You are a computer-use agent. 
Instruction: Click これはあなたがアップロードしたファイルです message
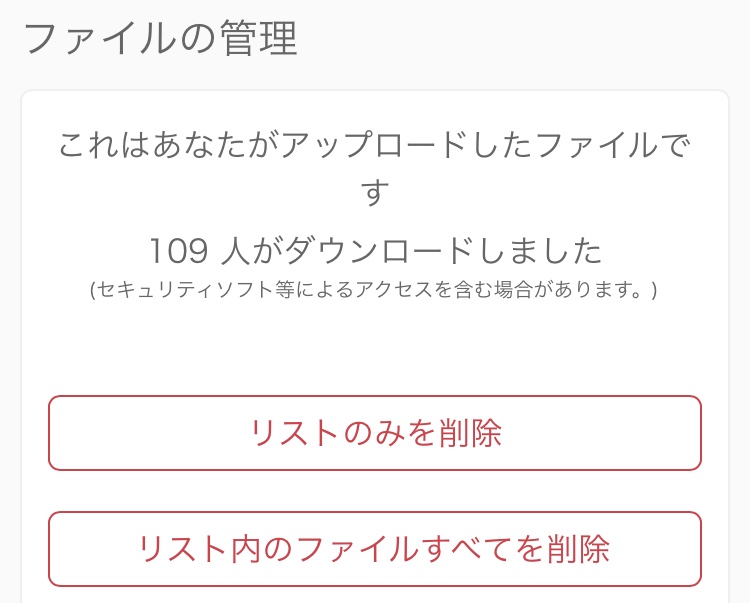[x=375, y=146]
